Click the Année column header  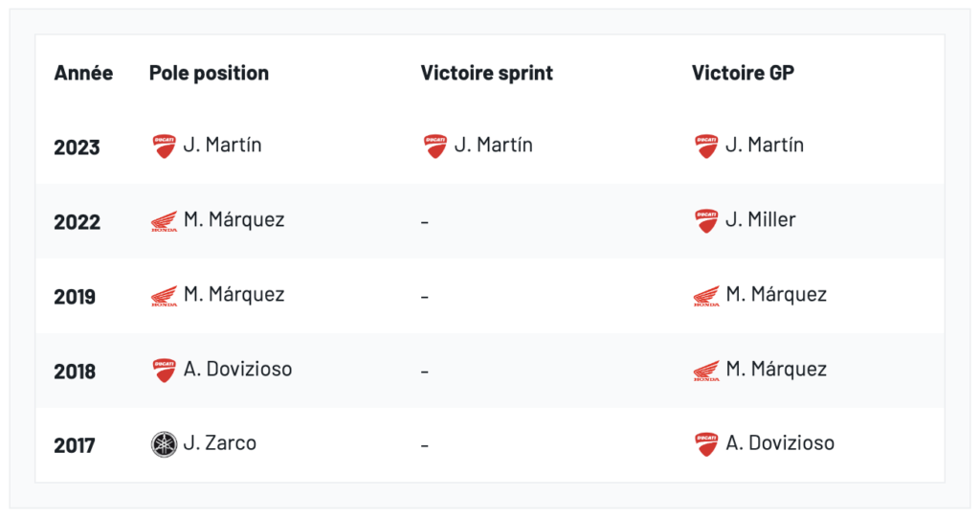click(x=83, y=73)
